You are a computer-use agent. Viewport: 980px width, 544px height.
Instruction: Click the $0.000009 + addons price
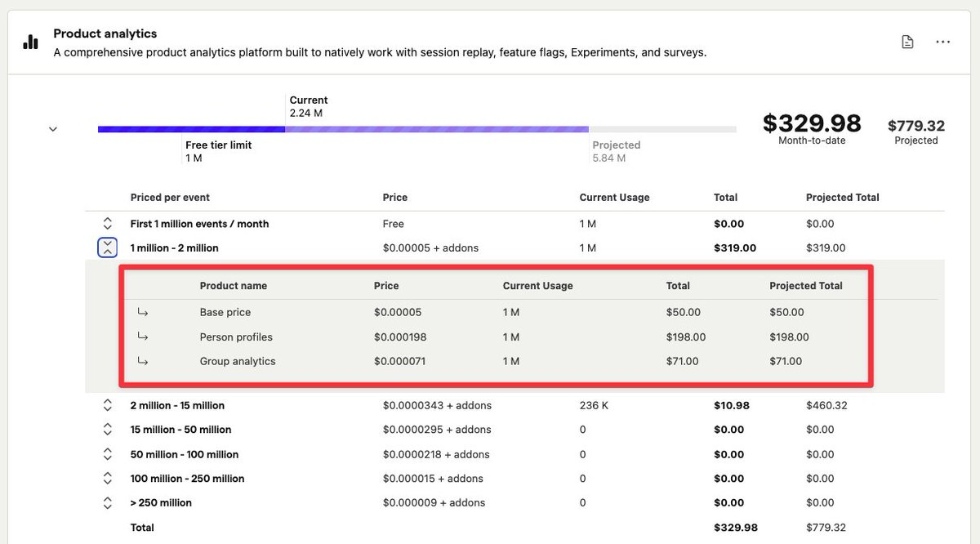(434, 503)
